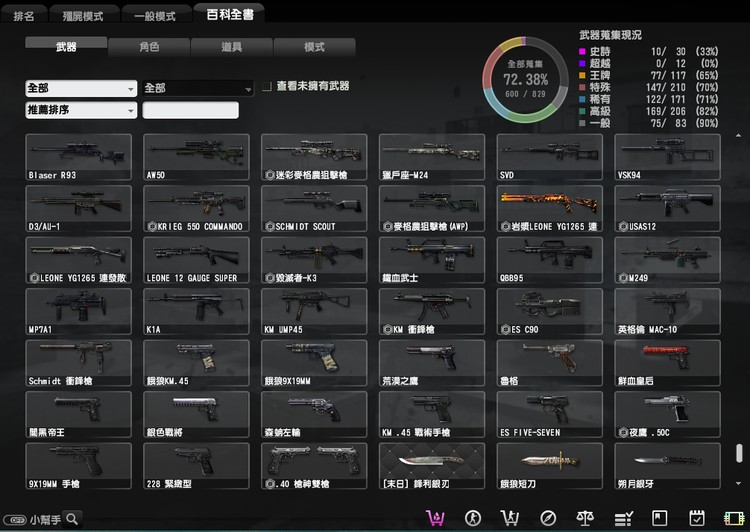Screen dimensions: 750x532
Task: Tick the 查看未擁有武器 checkbox
Action: pyautogui.click(x=267, y=87)
